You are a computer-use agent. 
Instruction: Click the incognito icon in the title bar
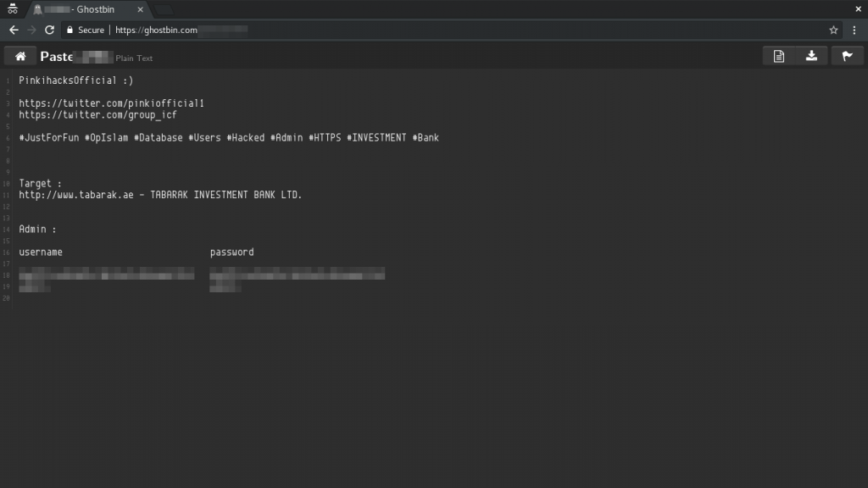(x=12, y=8)
